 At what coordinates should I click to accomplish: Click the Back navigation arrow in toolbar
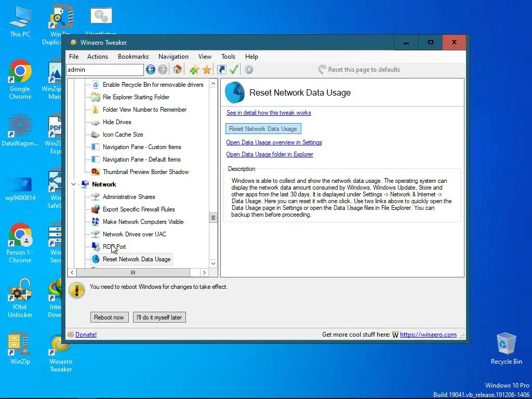(151, 70)
